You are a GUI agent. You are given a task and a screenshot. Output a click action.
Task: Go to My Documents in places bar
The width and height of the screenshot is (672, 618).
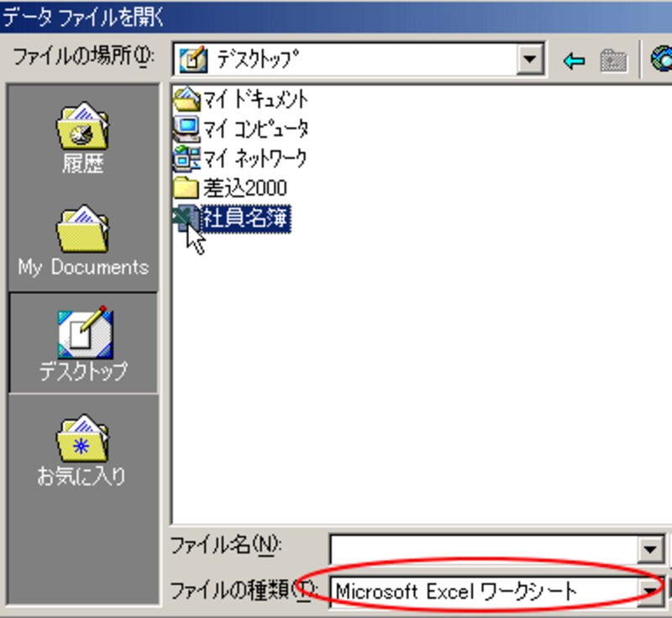82,241
